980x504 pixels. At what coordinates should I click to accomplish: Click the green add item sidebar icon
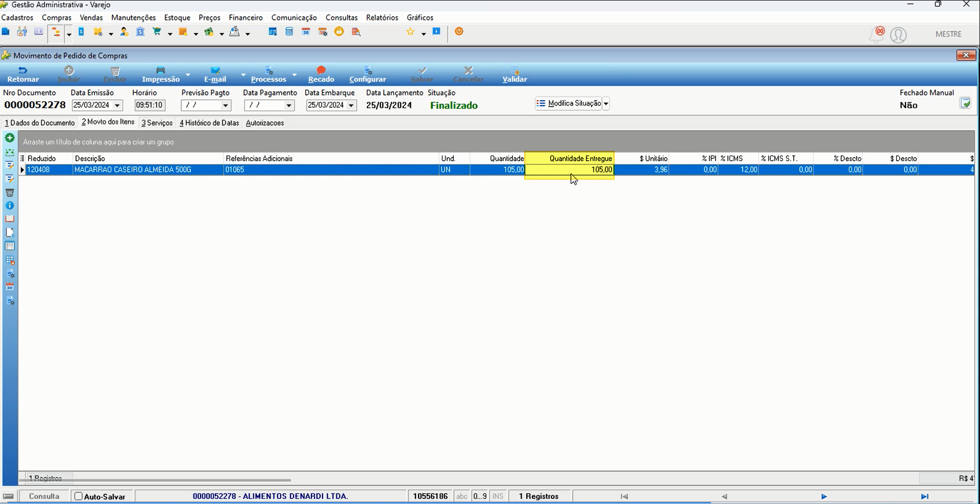coord(10,138)
